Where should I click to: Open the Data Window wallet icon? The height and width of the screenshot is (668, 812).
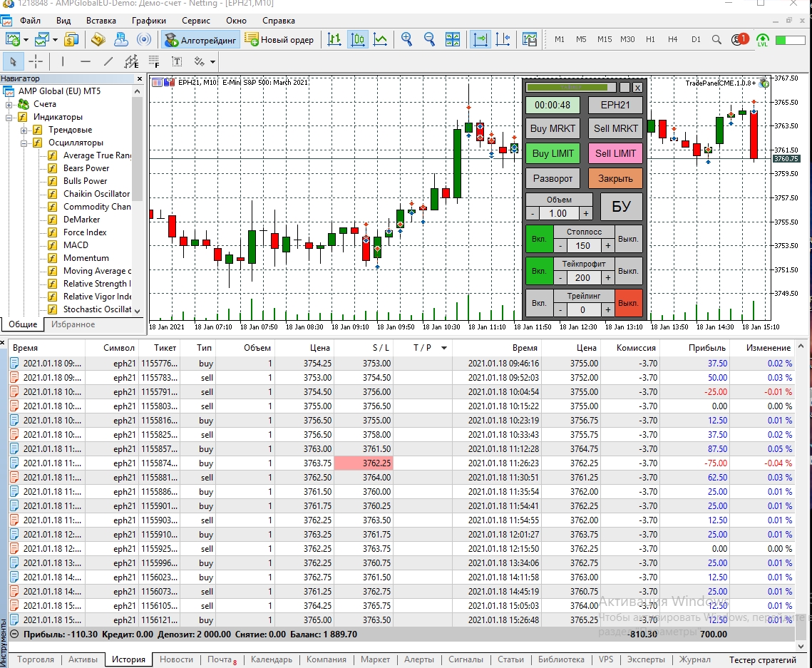[98, 39]
